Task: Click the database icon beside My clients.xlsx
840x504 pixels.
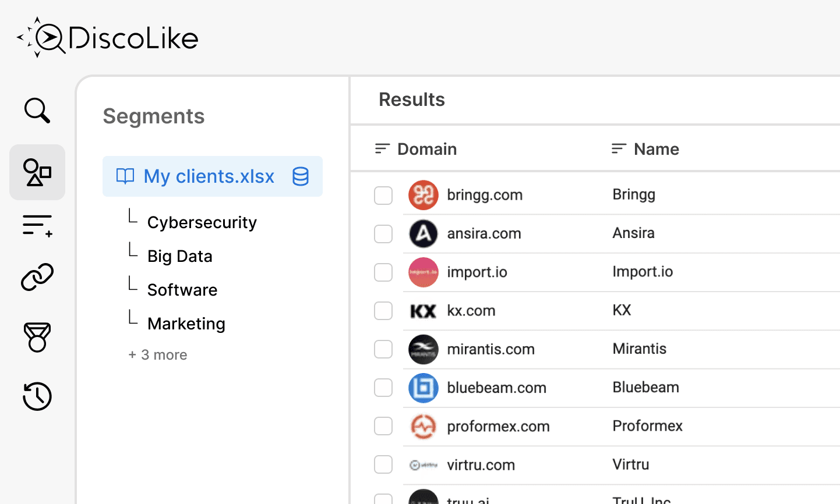Action: [301, 176]
